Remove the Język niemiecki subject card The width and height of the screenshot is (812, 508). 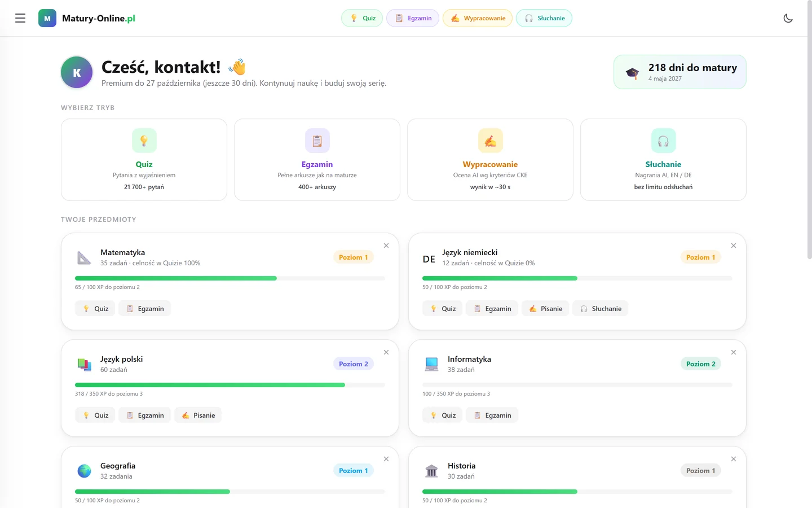tap(734, 246)
